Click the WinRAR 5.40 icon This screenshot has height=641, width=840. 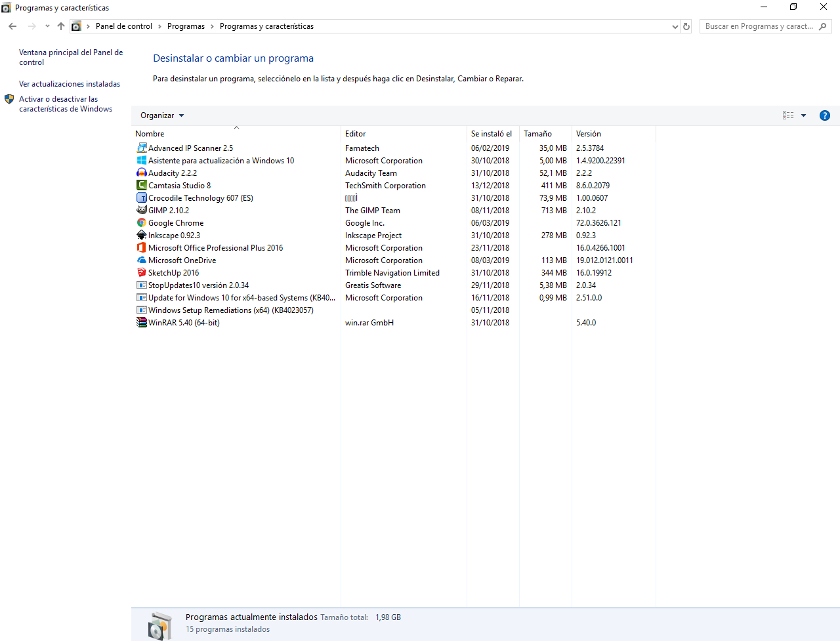pyautogui.click(x=141, y=323)
